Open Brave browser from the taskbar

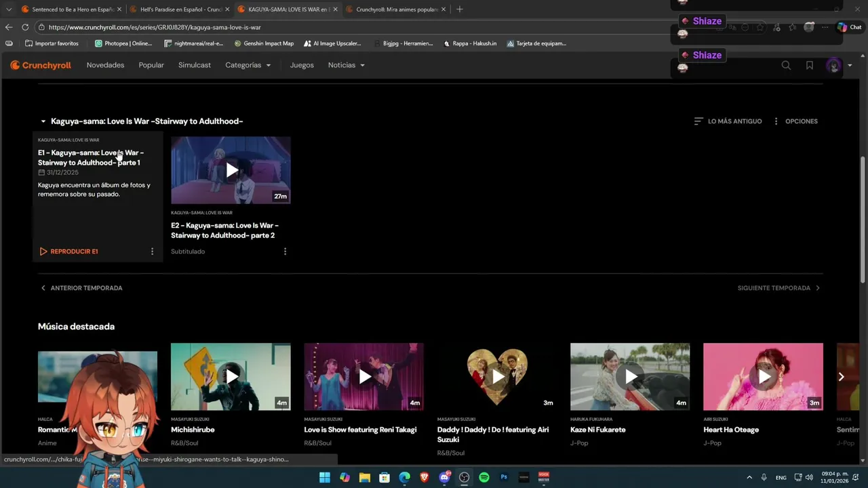[425, 477]
